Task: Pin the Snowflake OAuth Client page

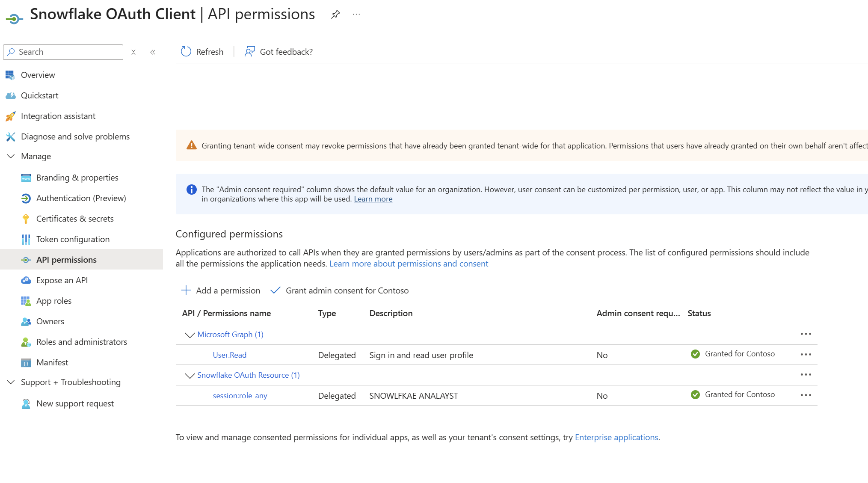Action: [335, 15]
